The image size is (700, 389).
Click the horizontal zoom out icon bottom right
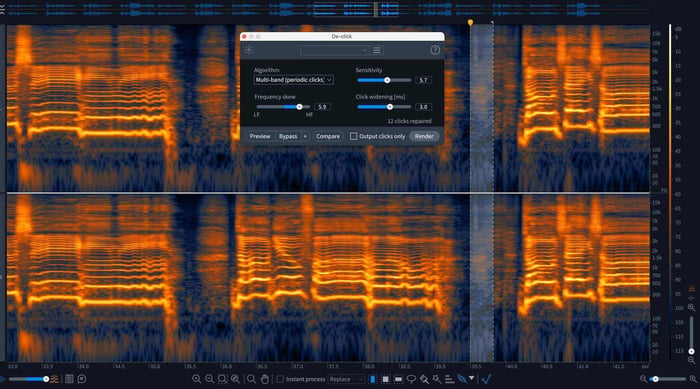click(643, 379)
